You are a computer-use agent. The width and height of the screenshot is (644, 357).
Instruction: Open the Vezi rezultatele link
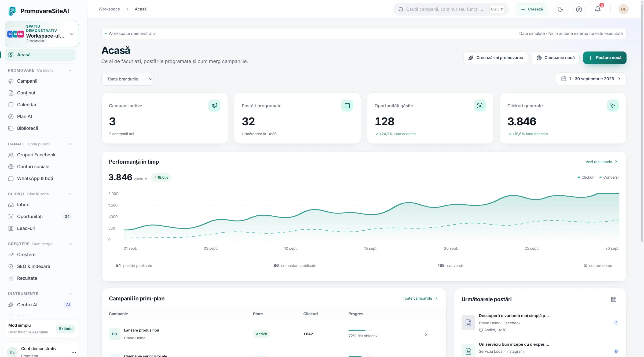[602, 162]
